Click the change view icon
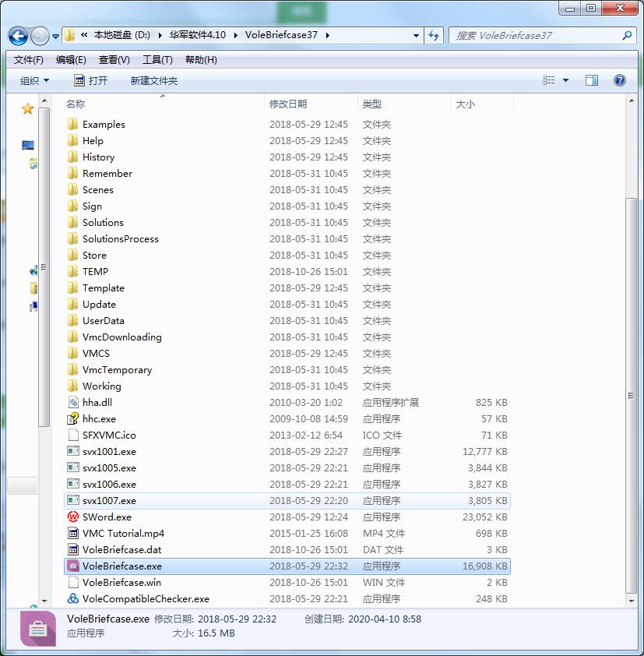The height and width of the screenshot is (656, 644). [548, 80]
